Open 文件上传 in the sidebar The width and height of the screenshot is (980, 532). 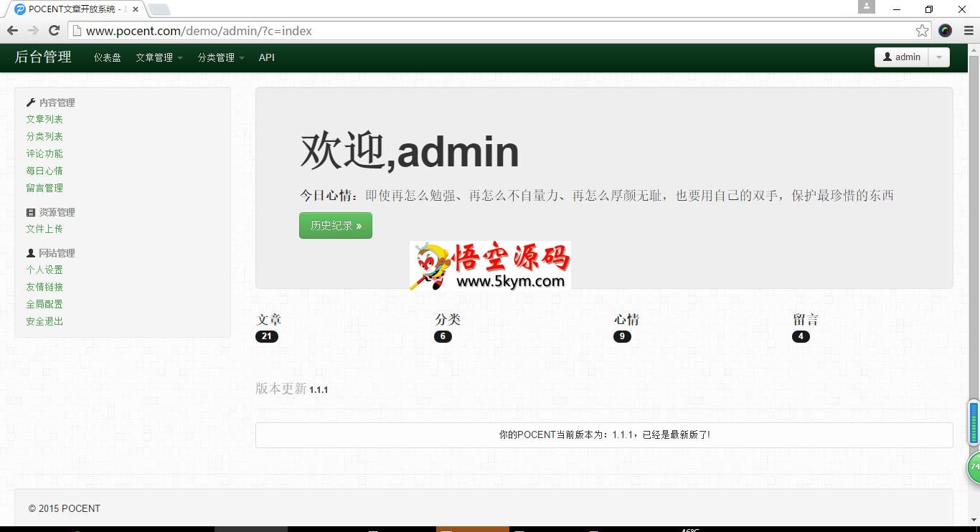[44, 229]
